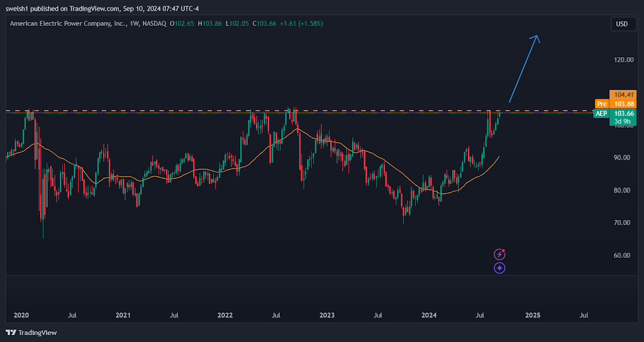This screenshot has width=644, height=342.
Task: Click the high value H103.86
Action: pos(210,24)
